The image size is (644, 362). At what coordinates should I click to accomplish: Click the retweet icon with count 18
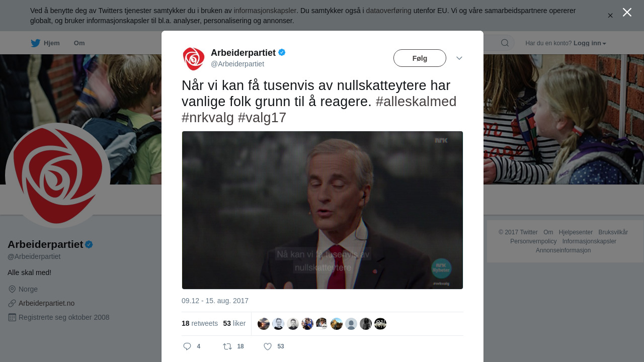(x=227, y=346)
